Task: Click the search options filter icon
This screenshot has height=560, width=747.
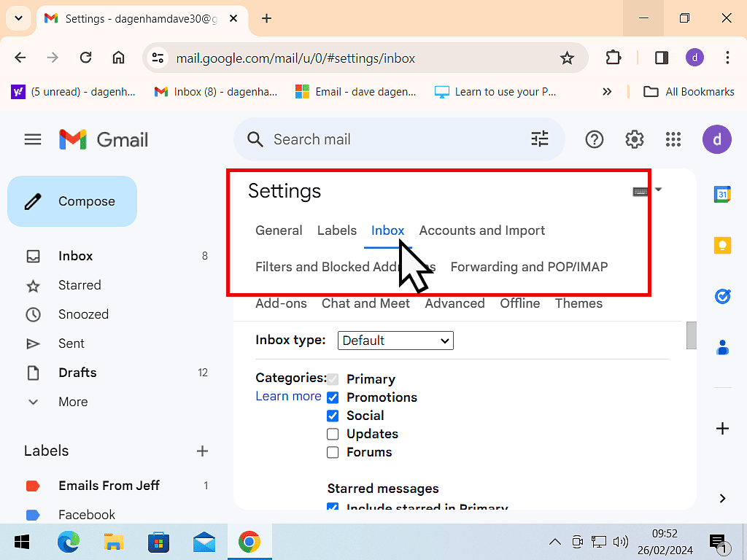Action: coord(539,139)
